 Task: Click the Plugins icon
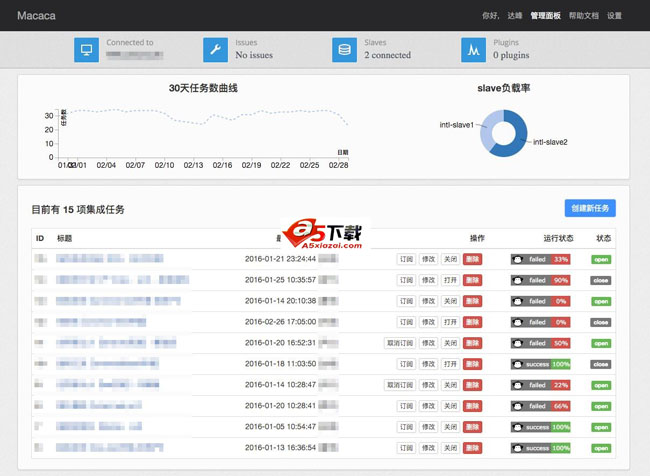click(x=473, y=50)
